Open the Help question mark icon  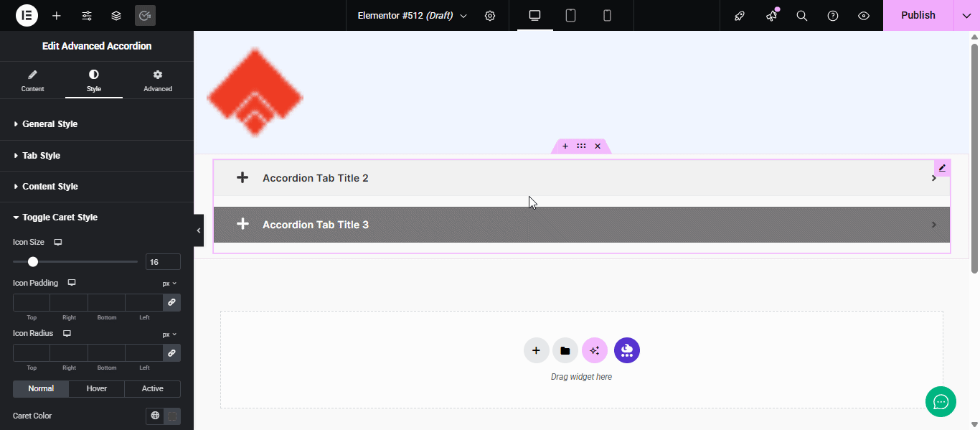tap(833, 15)
